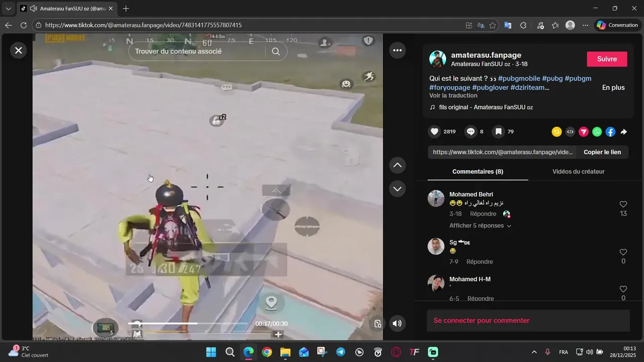Open the browser tab list dropdown

[x=8, y=9]
